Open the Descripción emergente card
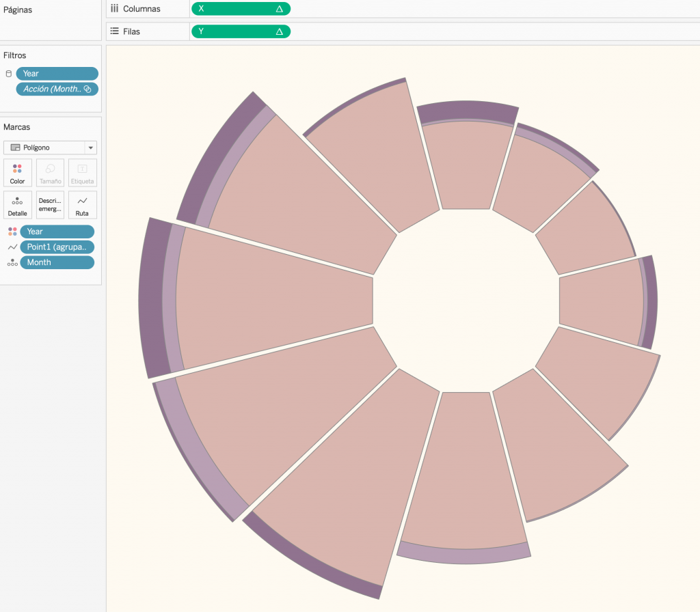This screenshot has height=612, width=700. [x=50, y=205]
